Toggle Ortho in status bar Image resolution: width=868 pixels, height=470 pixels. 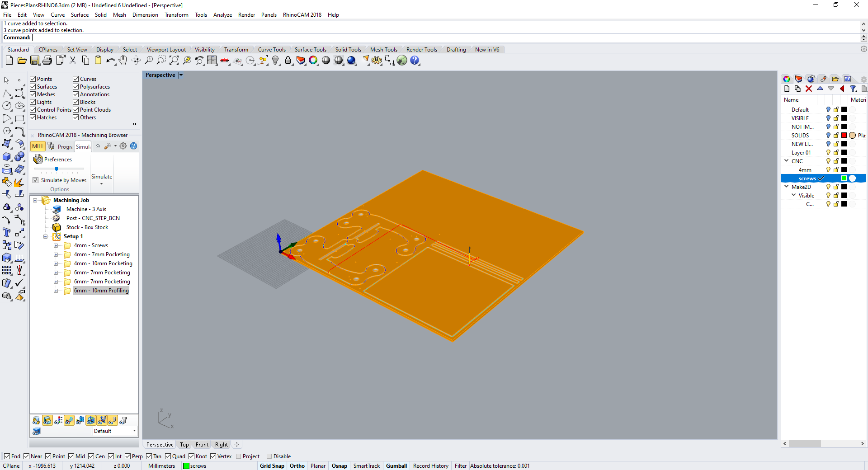pyautogui.click(x=297, y=466)
